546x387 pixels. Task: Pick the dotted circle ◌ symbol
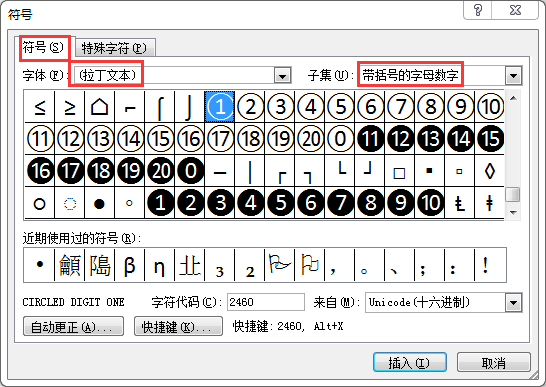70,203
